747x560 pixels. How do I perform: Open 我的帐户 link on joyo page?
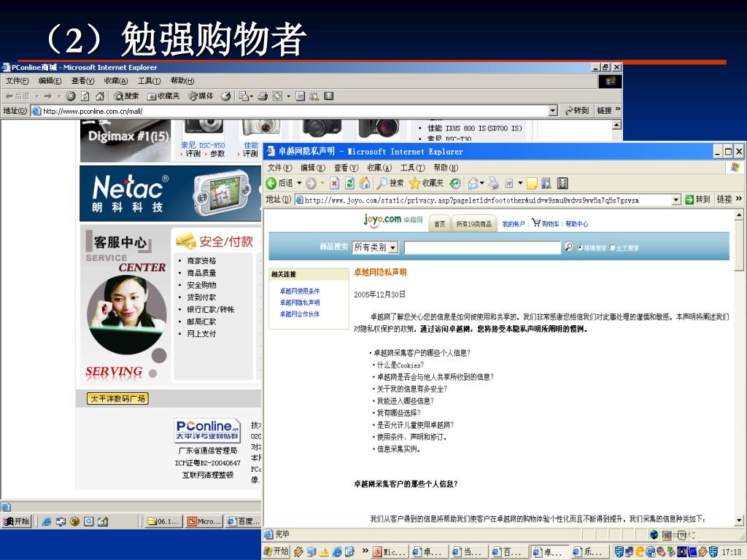pos(513,224)
